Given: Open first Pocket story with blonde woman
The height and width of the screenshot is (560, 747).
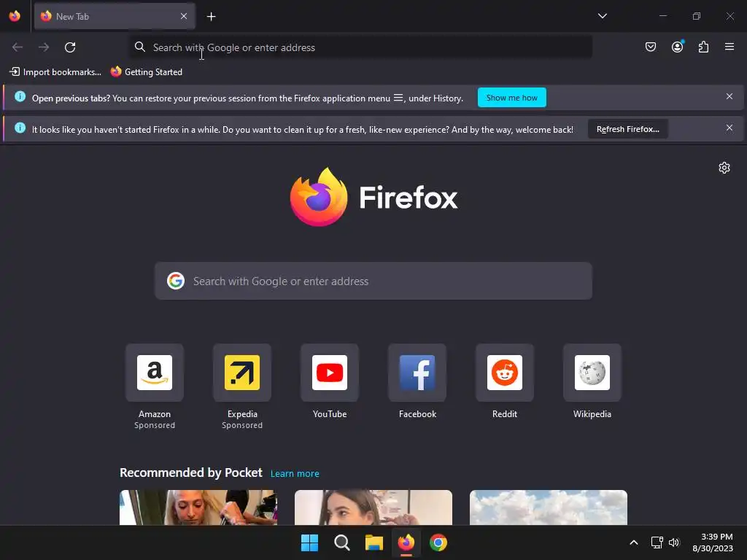Looking at the screenshot, I should click(x=198, y=507).
